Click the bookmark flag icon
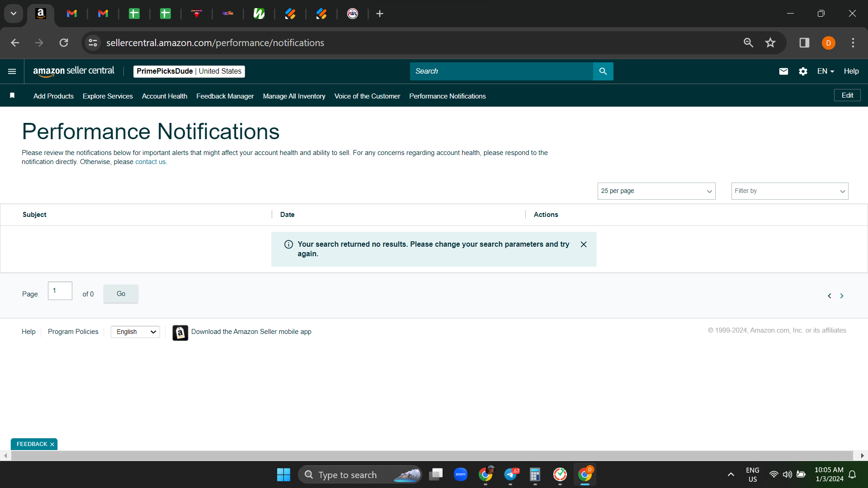This screenshot has height=488, width=868. pyautogui.click(x=12, y=95)
